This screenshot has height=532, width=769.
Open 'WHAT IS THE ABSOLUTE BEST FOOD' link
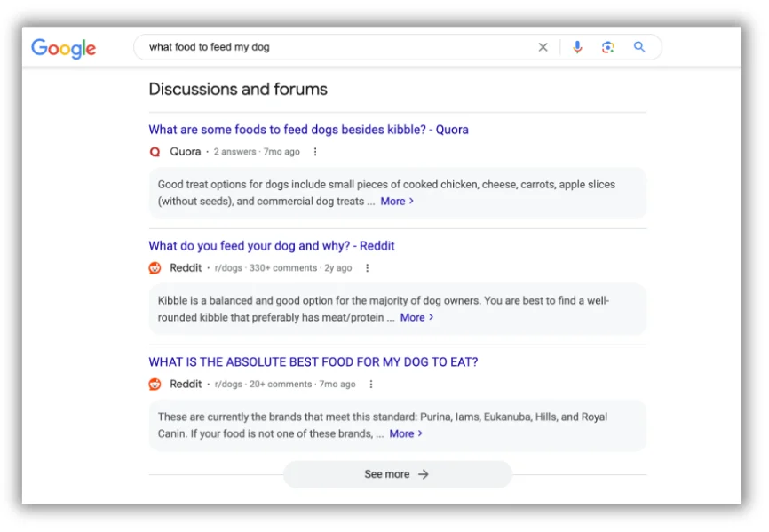point(313,361)
